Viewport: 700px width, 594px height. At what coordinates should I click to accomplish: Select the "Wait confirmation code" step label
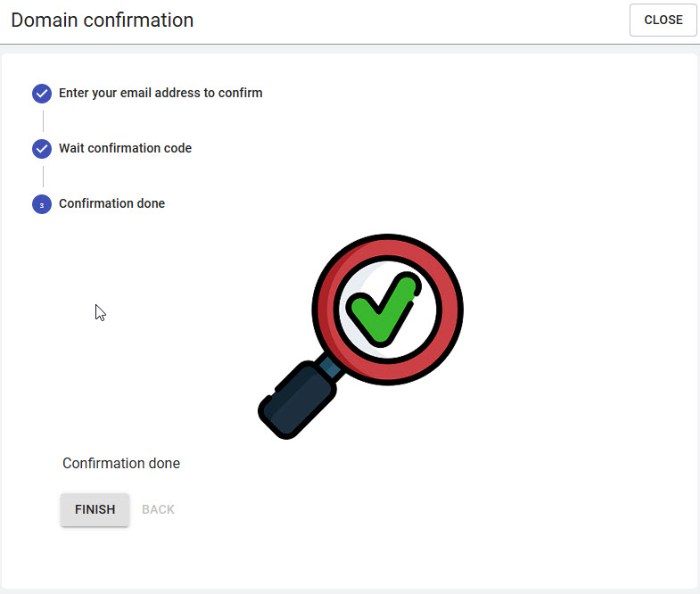(126, 148)
